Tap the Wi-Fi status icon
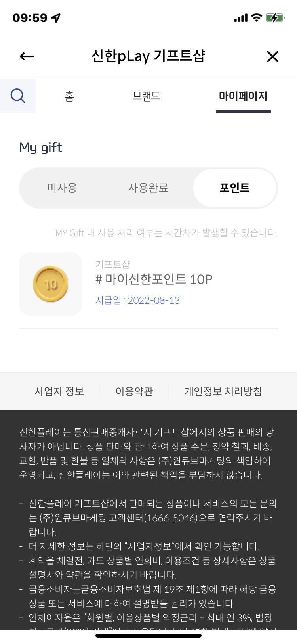297x644 pixels. 257,18
